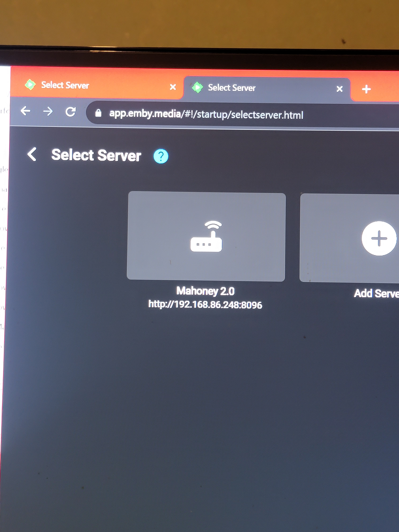Screen dimensions: 399x532
Task: Click the Mahoney 2.0 server name
Action: pos(205,291)
